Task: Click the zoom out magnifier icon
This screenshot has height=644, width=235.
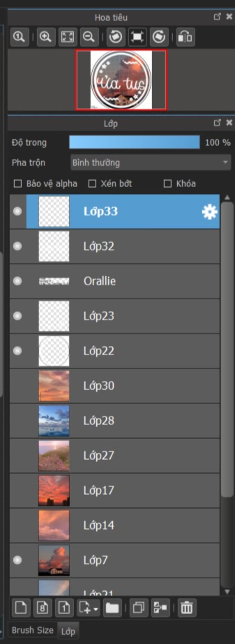Action: point(89,37)
